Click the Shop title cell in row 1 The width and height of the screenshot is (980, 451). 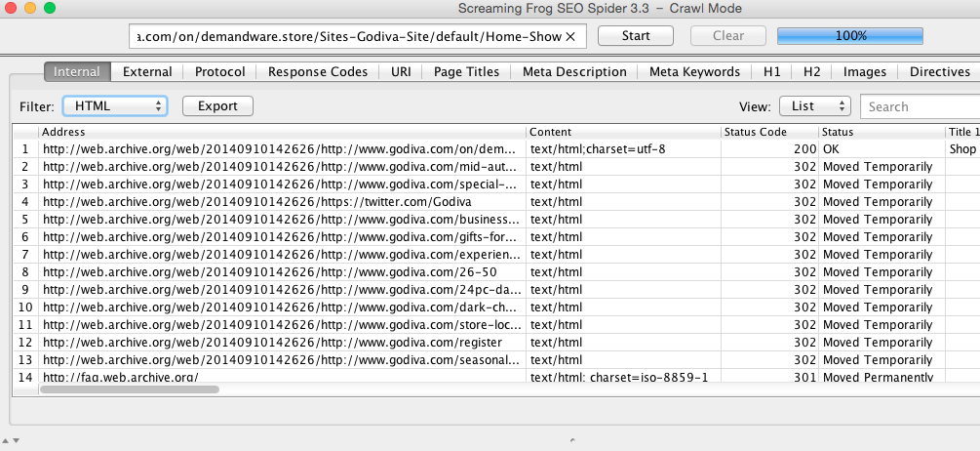[x=962, y=149]
